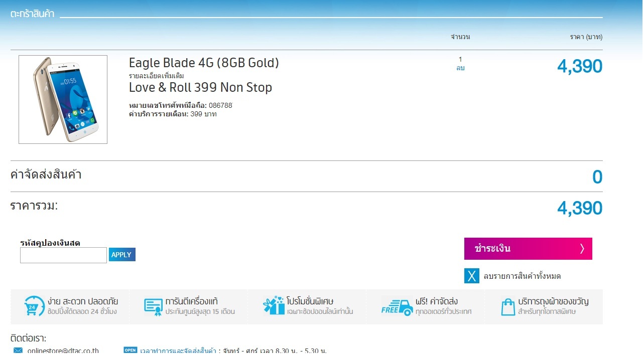
Task: Click บริการถุงผ้าของขวัญ banner text
Action: tap(554, 301)
